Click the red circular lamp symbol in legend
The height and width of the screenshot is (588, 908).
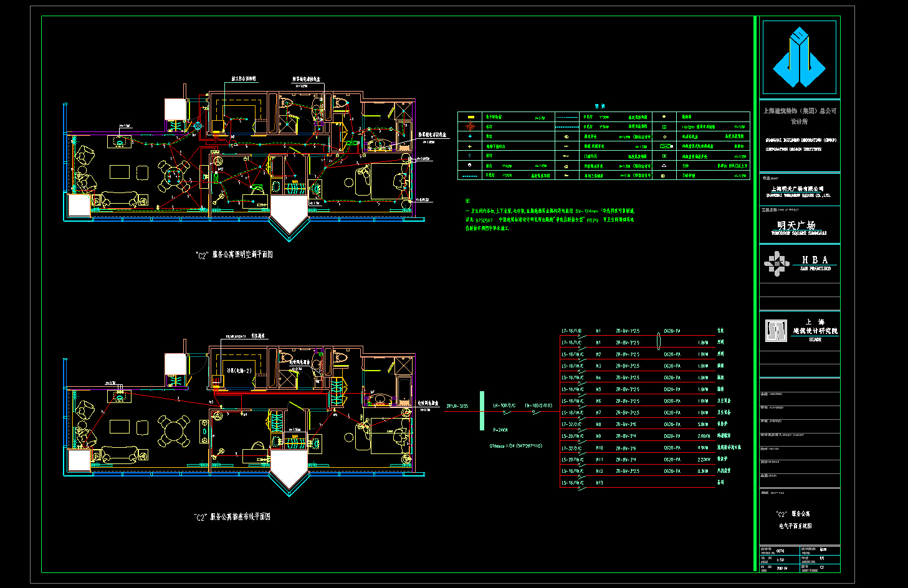(x=471, y=126)
